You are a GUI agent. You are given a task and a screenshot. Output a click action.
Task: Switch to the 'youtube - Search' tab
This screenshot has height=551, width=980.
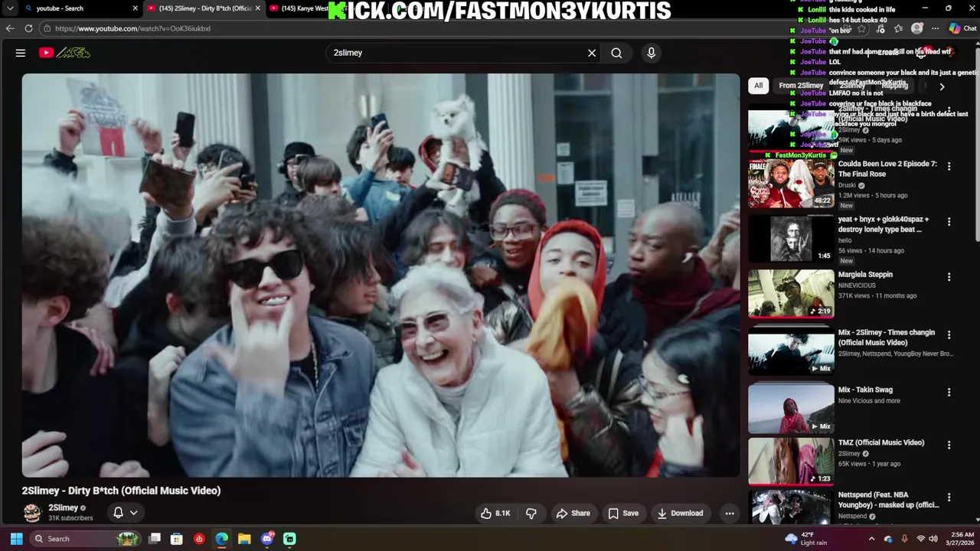77,8
